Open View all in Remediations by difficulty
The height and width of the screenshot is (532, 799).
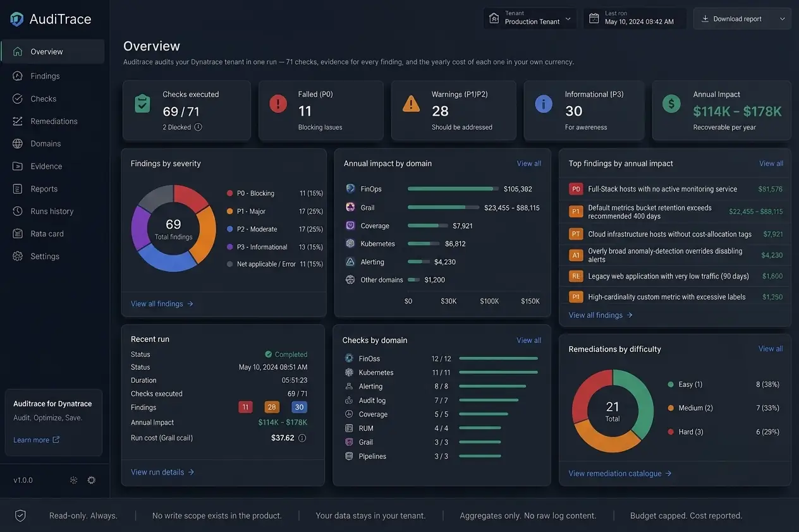pos(771,349)
